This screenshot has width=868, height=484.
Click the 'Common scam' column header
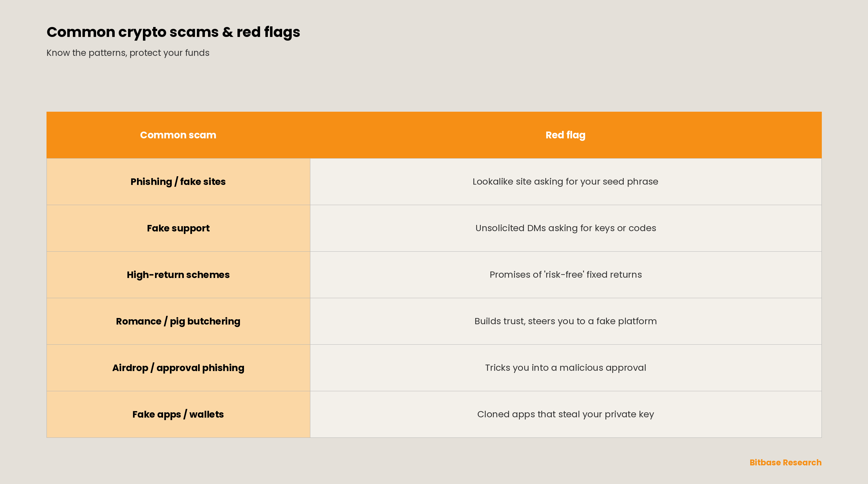pos(178,135)
